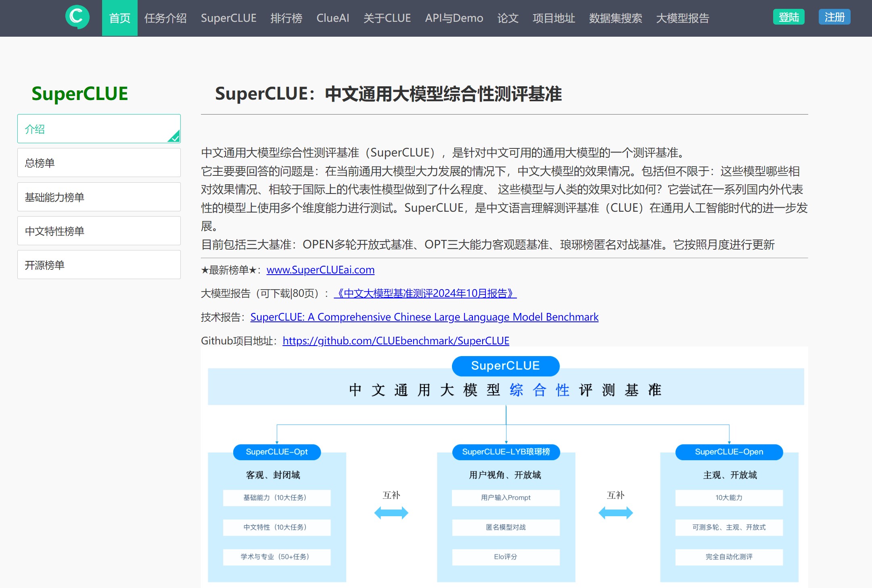Open ClueAI in top navigation
The width and height of the screenshot is (872, 588).
[x=332, y=18]
